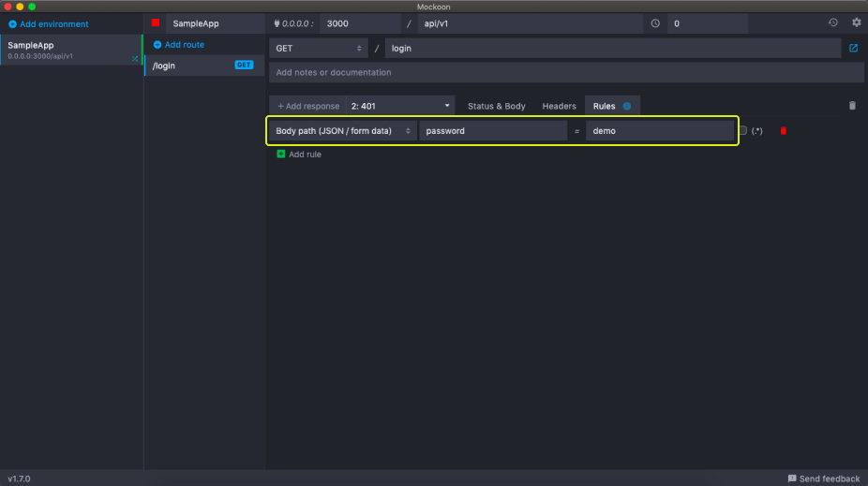868x486 pixels.
Task: Click the notes or documentation field
Action: click(565, 72)
